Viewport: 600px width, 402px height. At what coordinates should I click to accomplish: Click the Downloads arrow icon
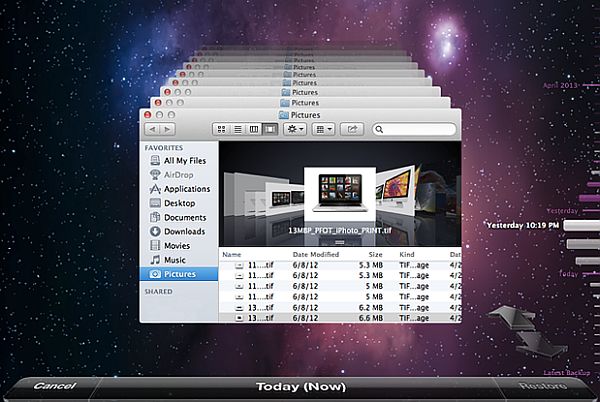pyautogui.click(x=155, y=231)
